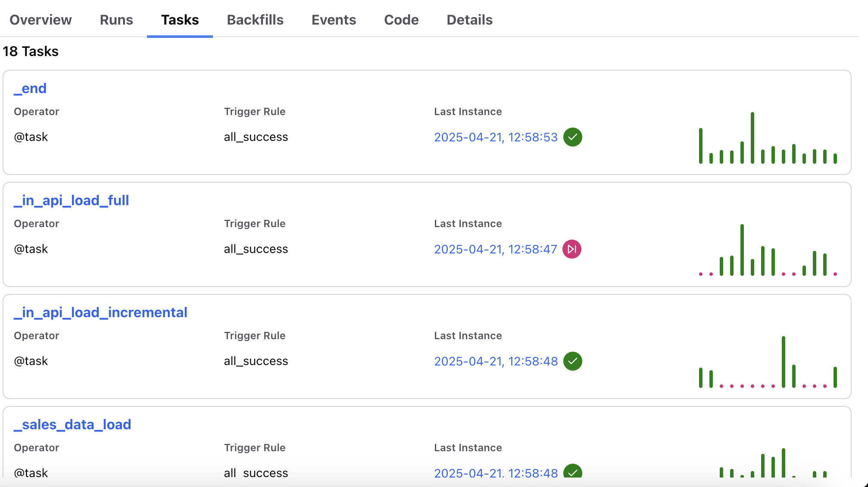Click the success check icon beside _end's last instance
This screenshot has width=868, height=487.
click(x=573, y=137)
